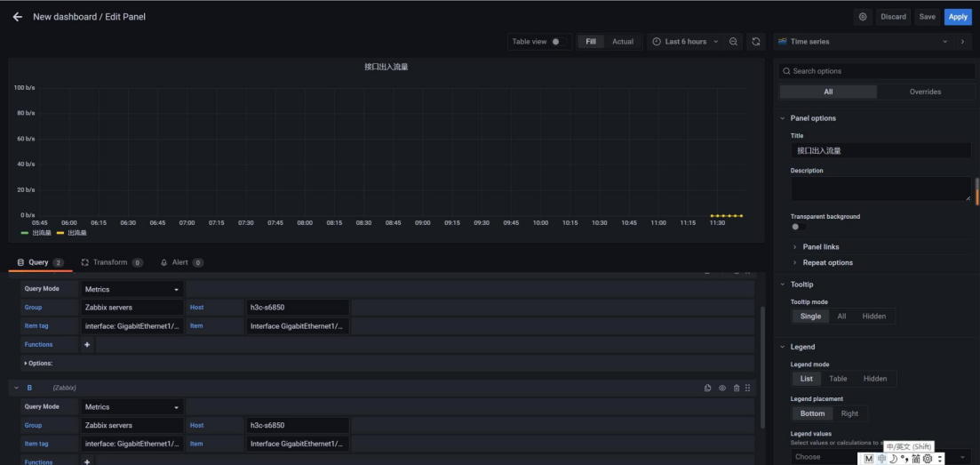Refresh the dashboard panel
Image resolution: width=980 pixels, height=465 pixels.
pos(755,41)
